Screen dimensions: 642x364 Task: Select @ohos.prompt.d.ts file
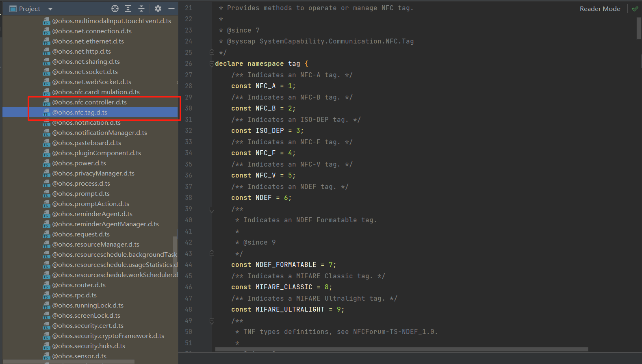(81, 193)
